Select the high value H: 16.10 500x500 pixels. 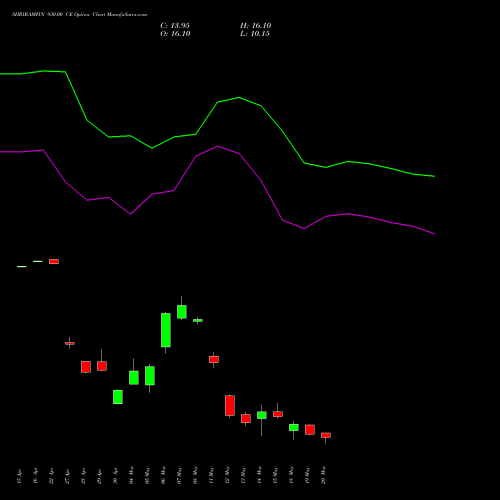(256, 26)
